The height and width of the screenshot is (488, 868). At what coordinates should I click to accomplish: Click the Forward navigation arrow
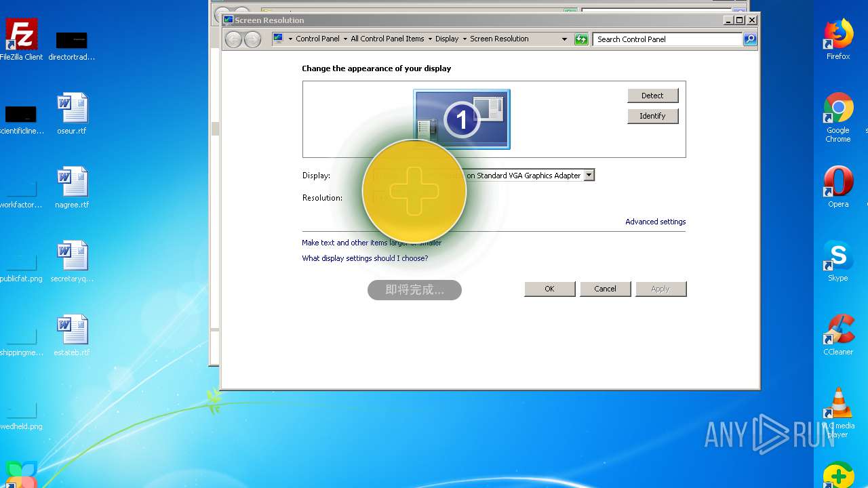(x=252, y=39)
